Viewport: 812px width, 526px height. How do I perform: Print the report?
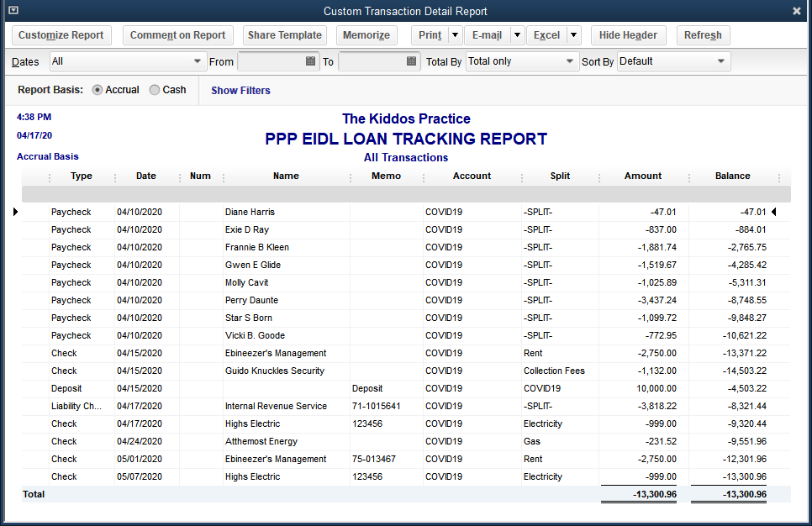click(x=430, y=35)
